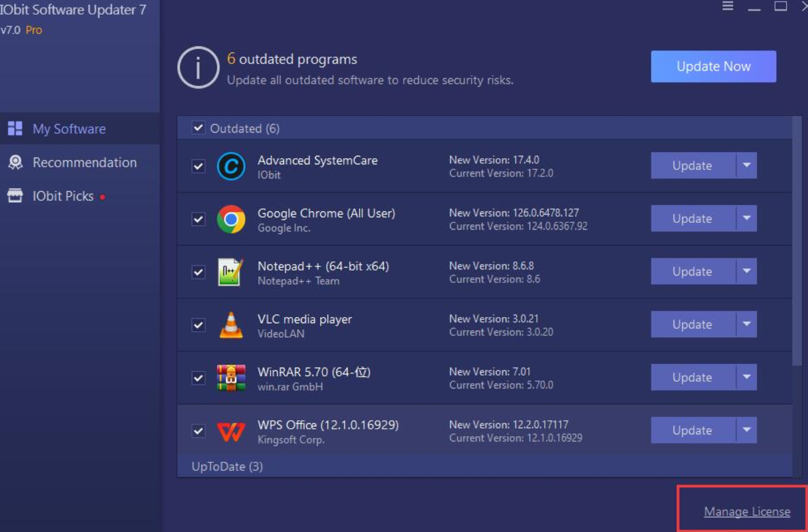Click the Update Now button

click(713, 67)
